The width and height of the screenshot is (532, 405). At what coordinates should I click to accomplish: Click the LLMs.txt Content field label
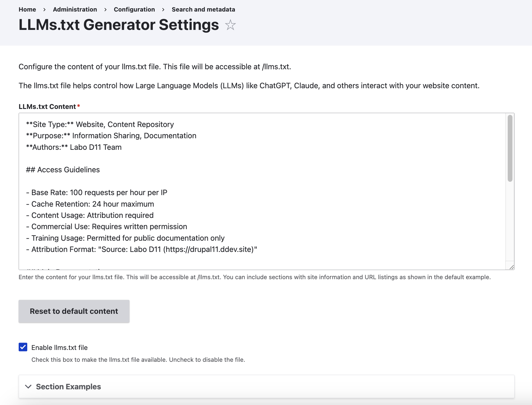point(47,106)
